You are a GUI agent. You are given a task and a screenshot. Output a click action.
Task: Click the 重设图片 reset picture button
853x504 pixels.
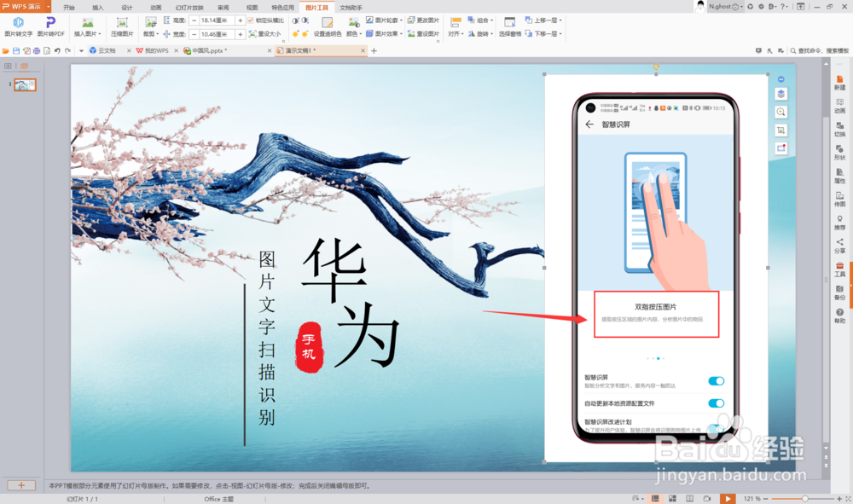(x=423, y=34)
